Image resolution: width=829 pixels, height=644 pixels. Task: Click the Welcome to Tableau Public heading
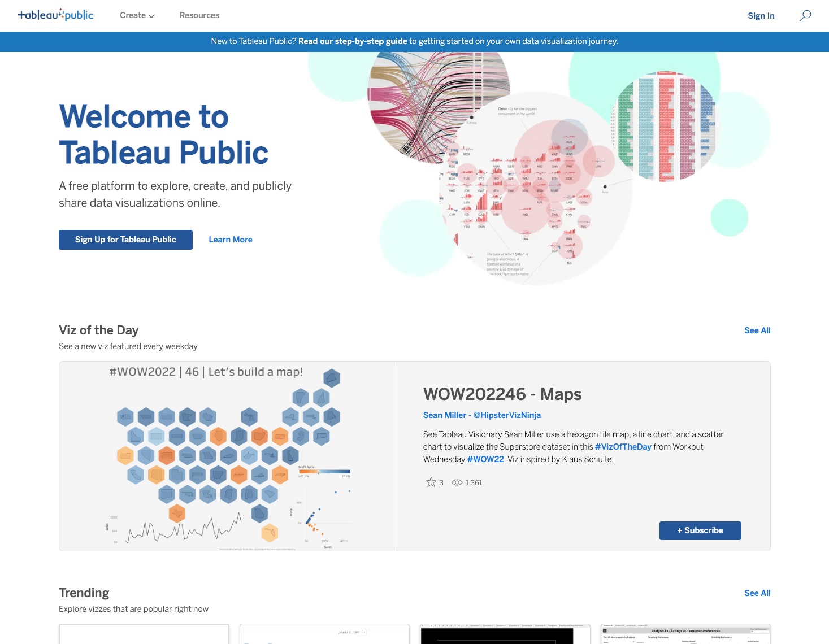(164, 134)
